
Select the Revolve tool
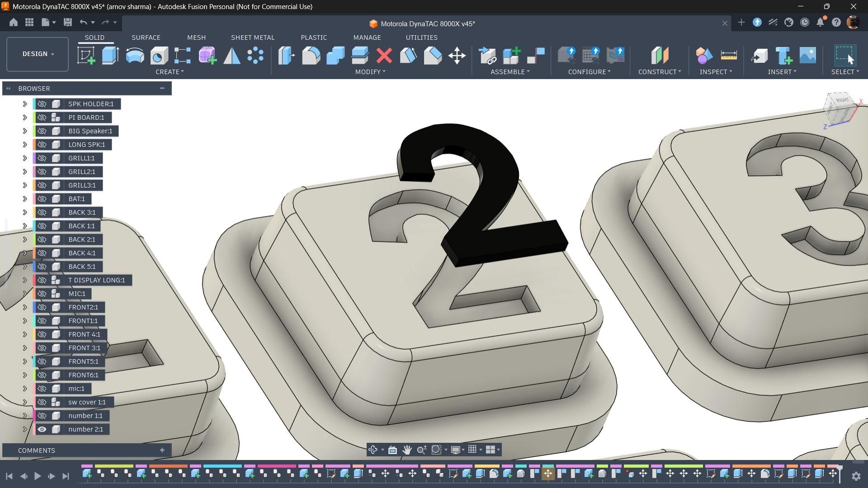click(x=135, y=56)
